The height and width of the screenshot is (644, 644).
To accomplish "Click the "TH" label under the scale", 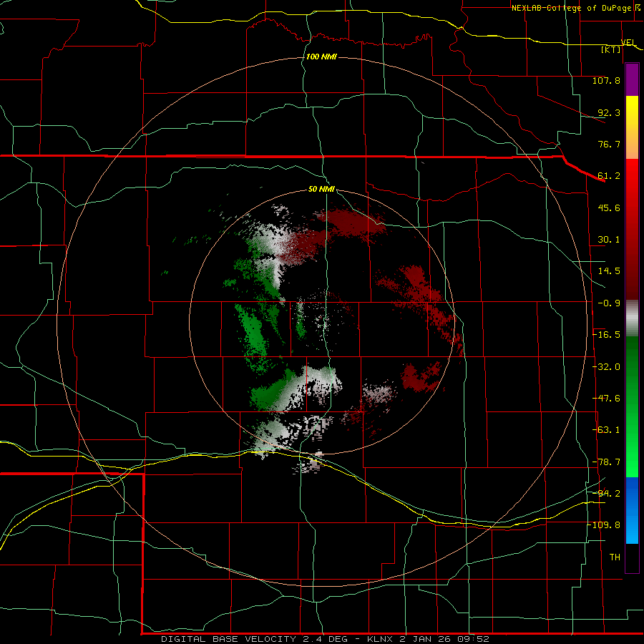I will (615, 557).
